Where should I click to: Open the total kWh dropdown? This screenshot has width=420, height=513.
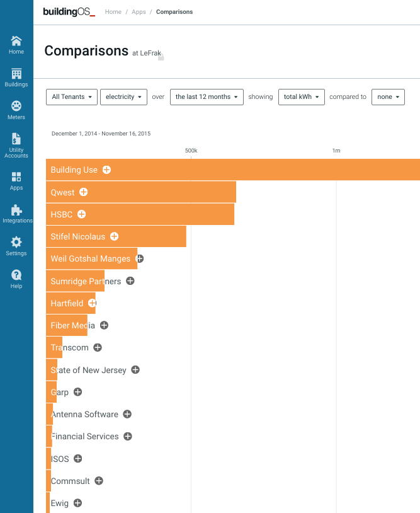pos(302,97)
